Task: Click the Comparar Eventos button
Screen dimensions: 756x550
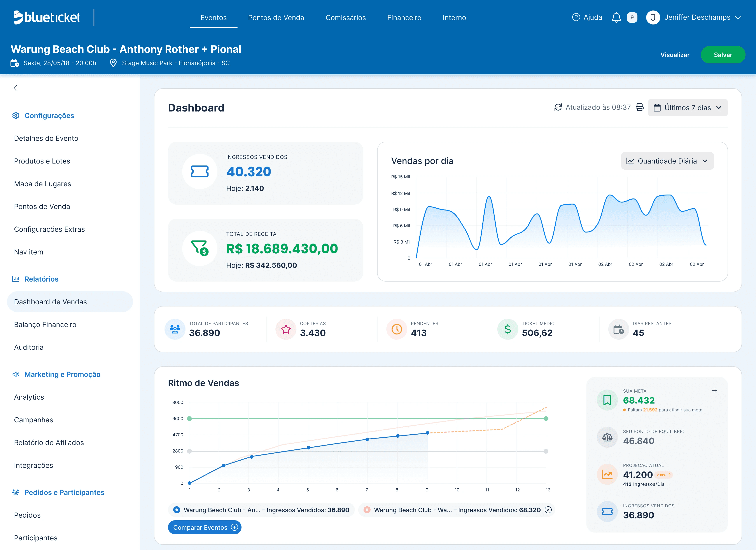Action: [205, 527]
